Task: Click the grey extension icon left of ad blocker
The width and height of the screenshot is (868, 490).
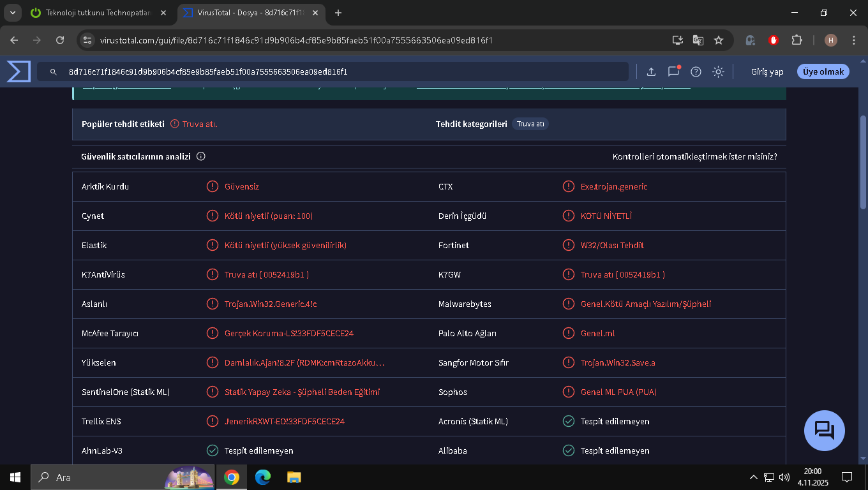Action: point(751,40)
